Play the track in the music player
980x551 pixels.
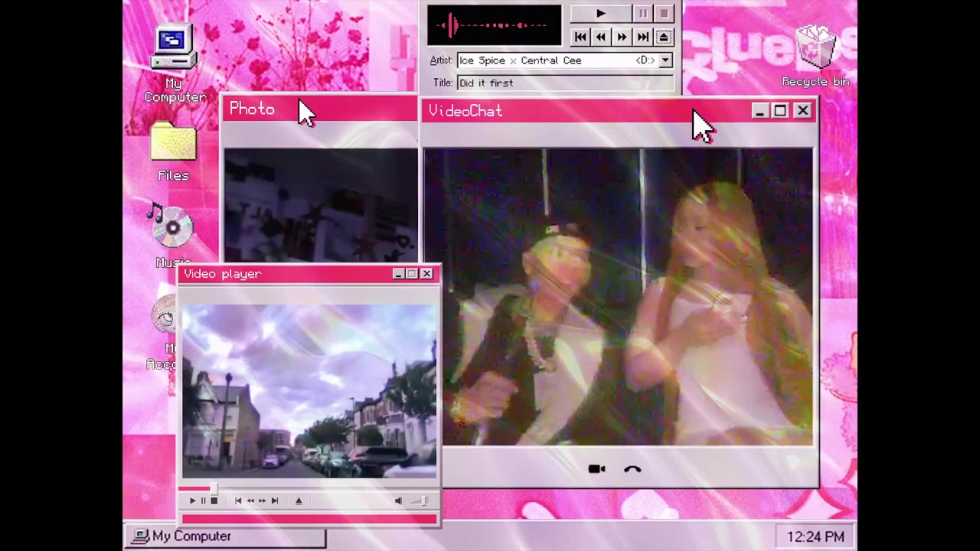[x=601, y=14]
